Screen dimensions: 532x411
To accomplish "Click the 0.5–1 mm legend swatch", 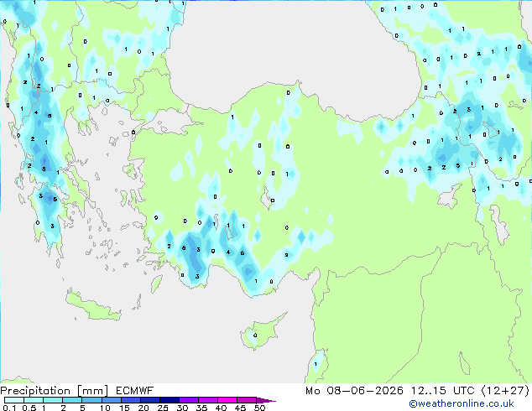I will pos(34,400).
